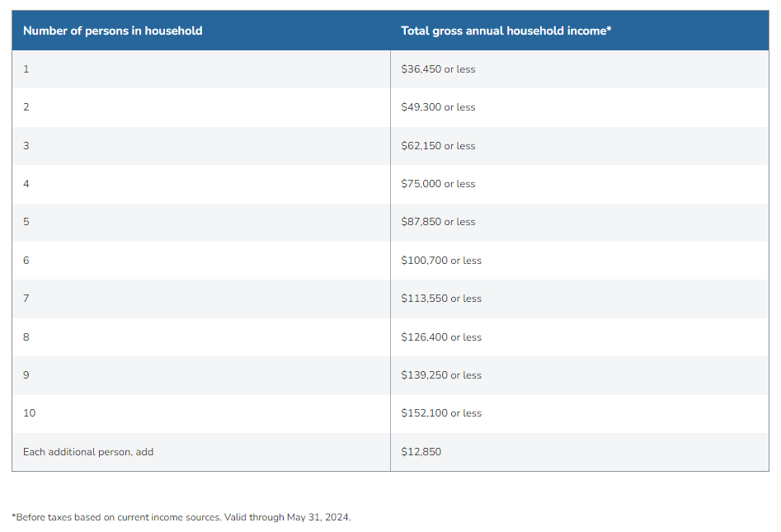Select the $87,850 or less cell
The image size is (781, 532).
(x=438, y=222)
